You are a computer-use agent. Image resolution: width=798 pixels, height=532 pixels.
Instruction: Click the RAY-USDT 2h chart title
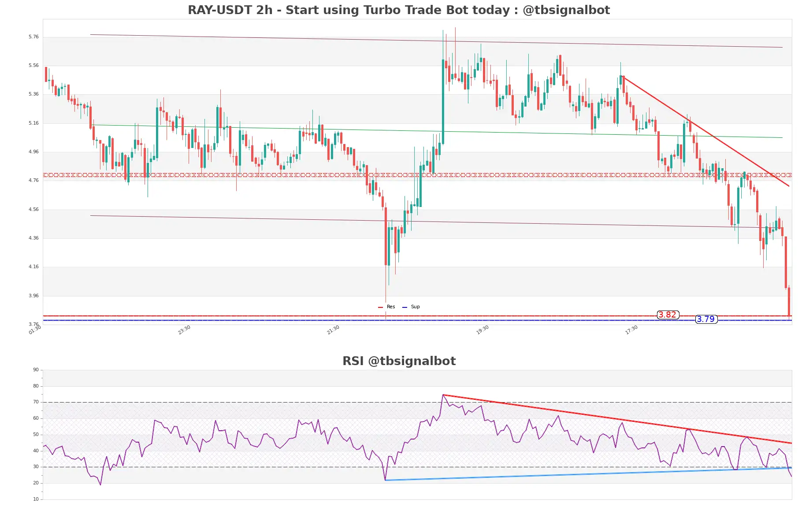point(399,10)
